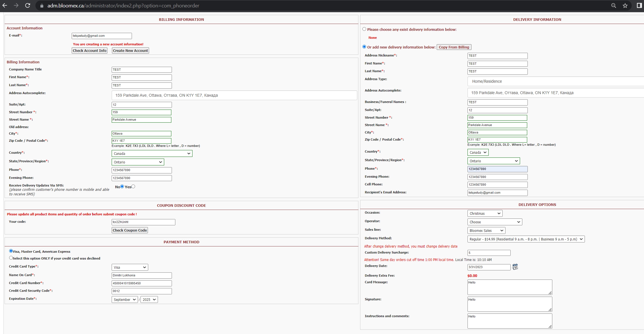This screenshot has width=644, height=334.
Task: Click the Delivery Date field
Action: click(x=489, y=267)
